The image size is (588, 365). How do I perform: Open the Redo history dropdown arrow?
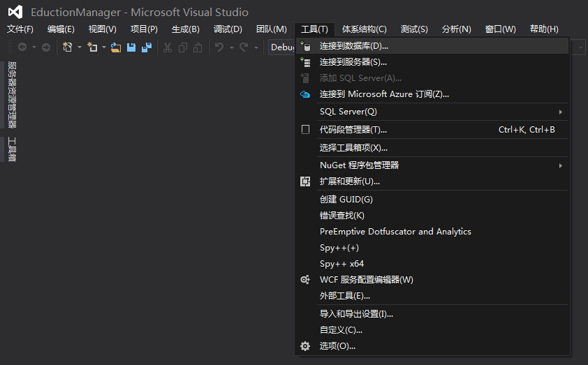pos(256,47)
